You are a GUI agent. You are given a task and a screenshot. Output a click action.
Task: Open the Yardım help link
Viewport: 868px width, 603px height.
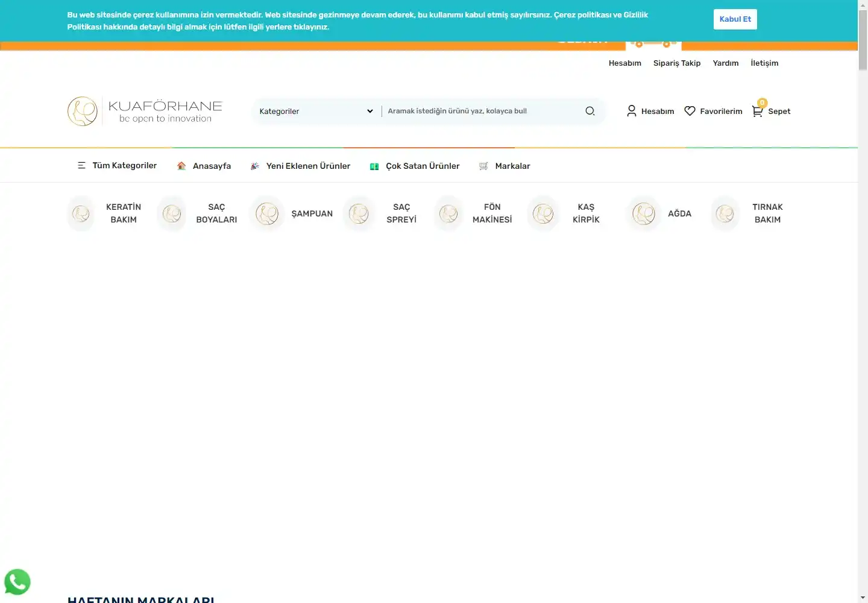point(725,63)
